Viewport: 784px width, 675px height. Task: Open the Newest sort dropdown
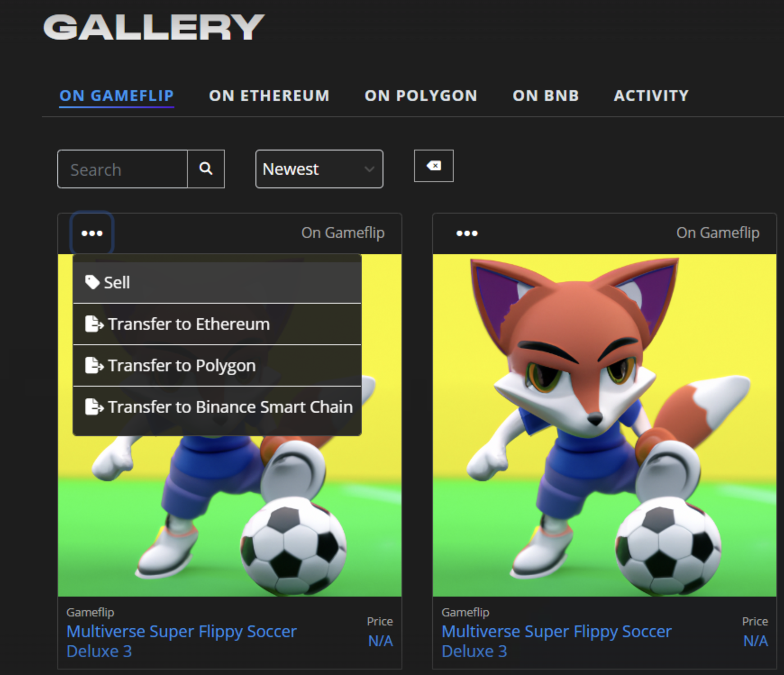(x=319, y=169)
